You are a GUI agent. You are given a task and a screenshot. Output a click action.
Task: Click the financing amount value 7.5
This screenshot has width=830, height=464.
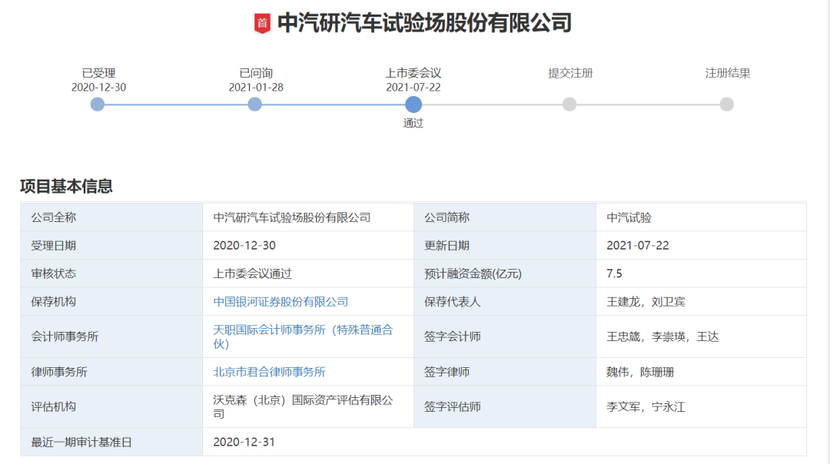[614, 274]
